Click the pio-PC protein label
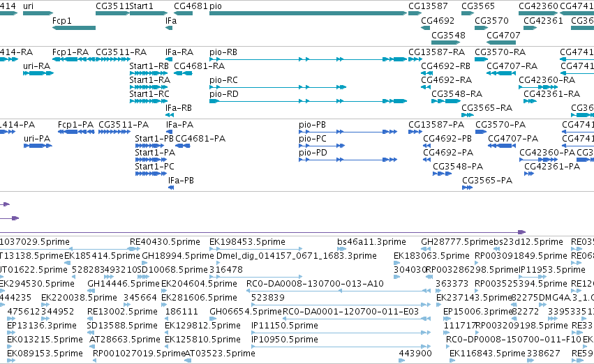 [x=313, y=139]
